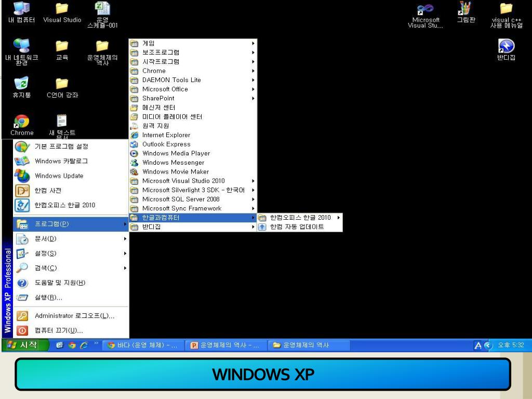
Task: Expand the 검색(C) submenu
Action: [71, 268]
